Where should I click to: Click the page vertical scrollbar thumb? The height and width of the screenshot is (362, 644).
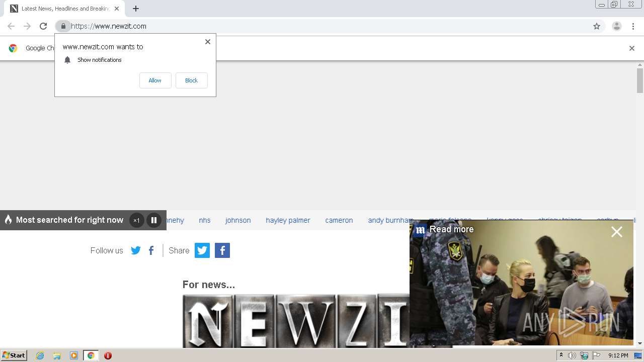point(640,80)
